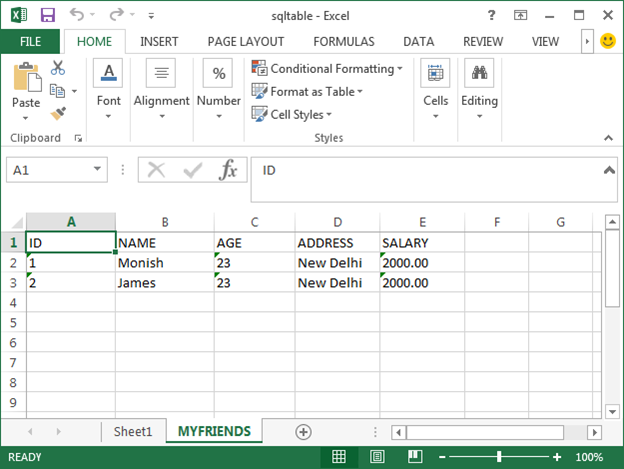Click the horizontal scrollbar right arrow
Viewport: 624px width, 469px height.
coord(595,432)
